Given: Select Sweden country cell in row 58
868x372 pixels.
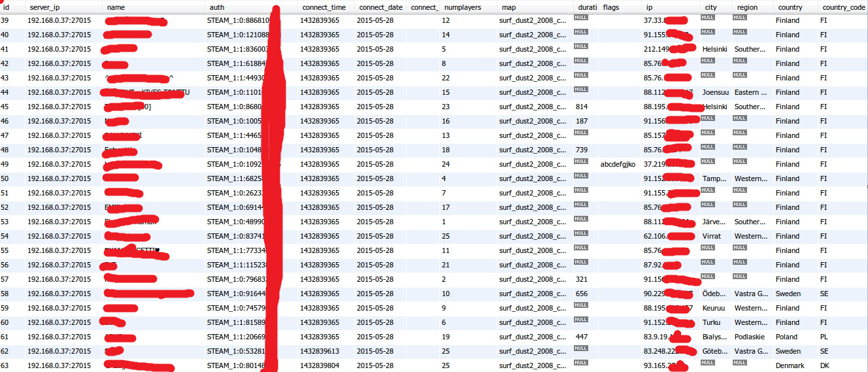Looking at the screenshot, I should point(788,294).
